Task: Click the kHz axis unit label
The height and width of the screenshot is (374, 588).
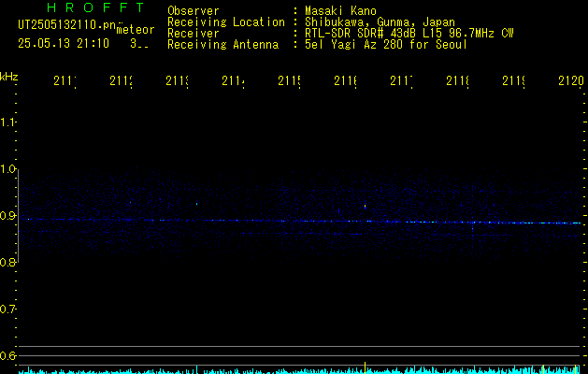Action: click(x=8, y=77)
